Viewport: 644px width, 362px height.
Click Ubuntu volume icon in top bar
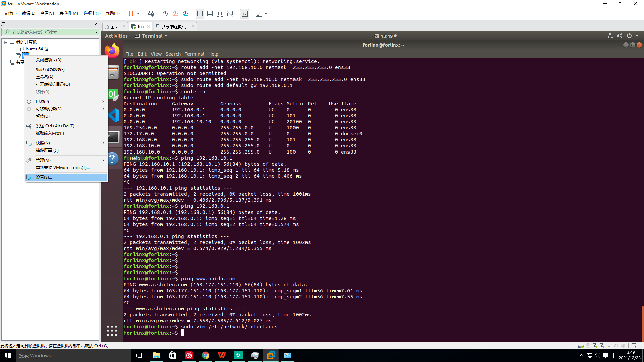click(620, 36)
